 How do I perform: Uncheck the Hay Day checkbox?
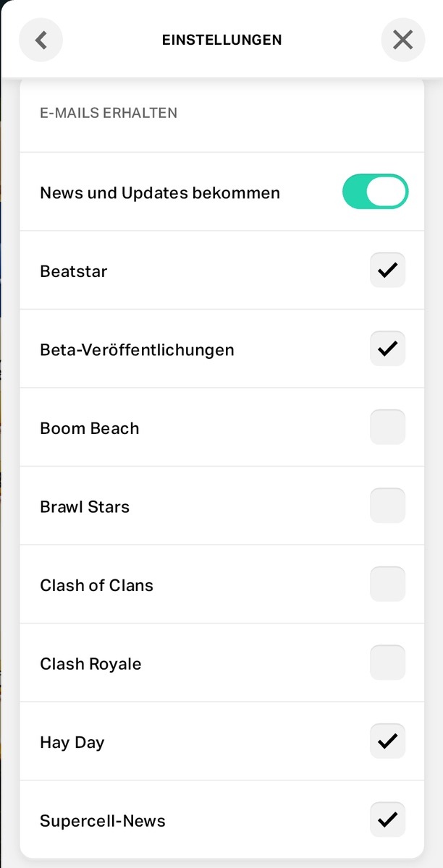387,741
